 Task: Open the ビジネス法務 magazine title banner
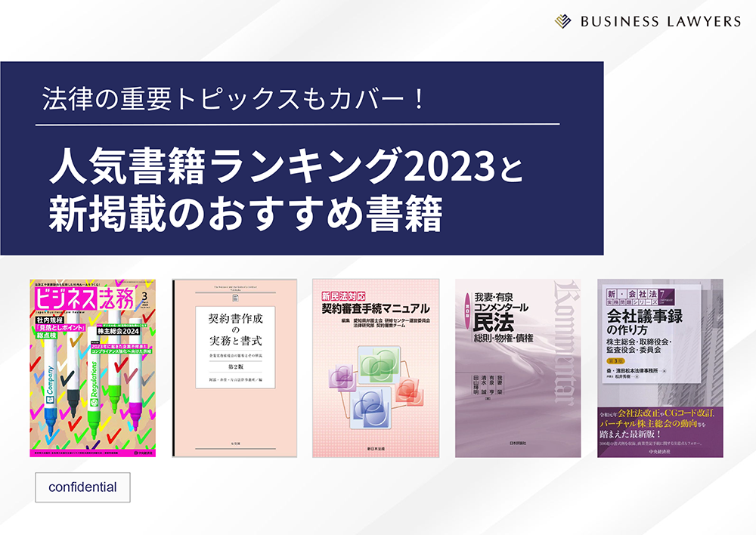point(84,298)
